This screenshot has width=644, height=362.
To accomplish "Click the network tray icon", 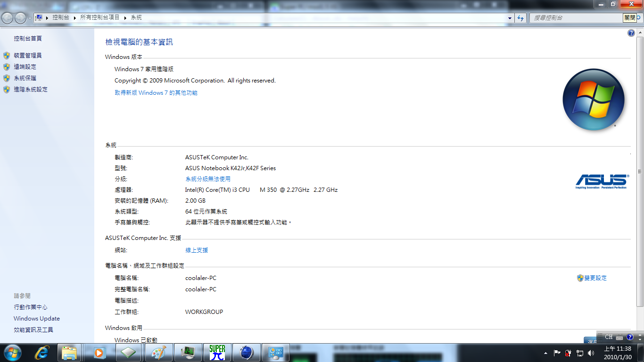I will [580, 353].
